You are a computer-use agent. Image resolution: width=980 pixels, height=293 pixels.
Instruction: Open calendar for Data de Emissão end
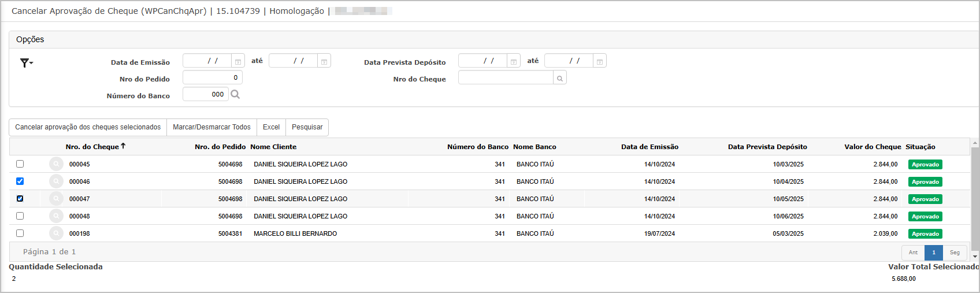coord(324,61)
